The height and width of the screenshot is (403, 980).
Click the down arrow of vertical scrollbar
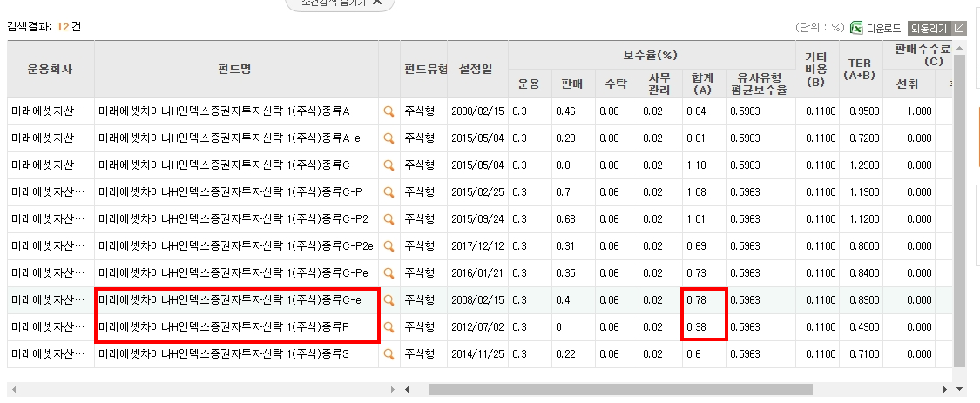[960, 389]
